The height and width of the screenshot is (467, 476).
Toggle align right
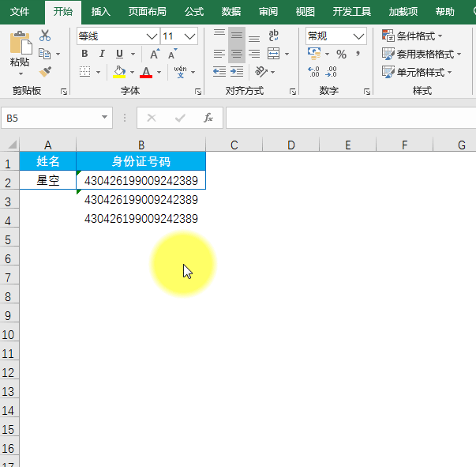coord(254,54)
